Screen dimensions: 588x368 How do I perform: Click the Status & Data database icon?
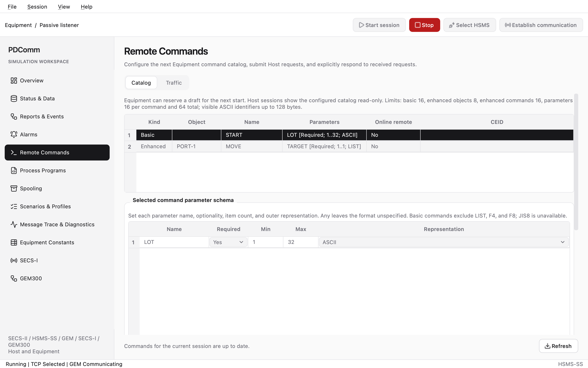(14, 99)
